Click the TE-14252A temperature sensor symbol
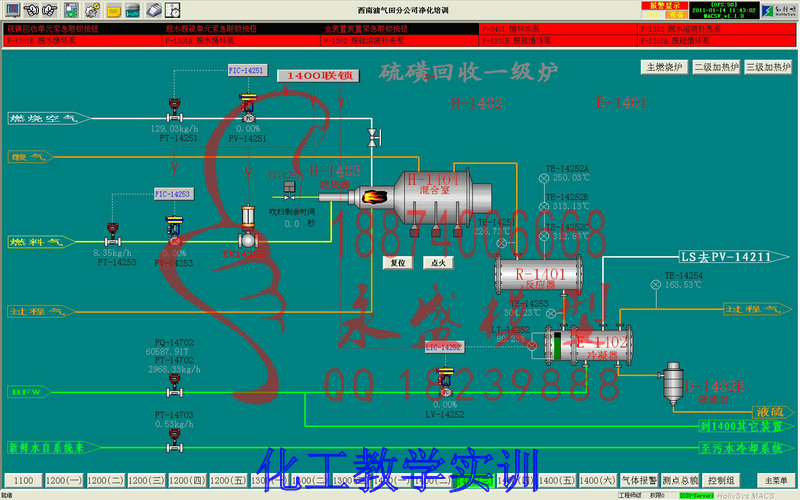 [544, 178]
